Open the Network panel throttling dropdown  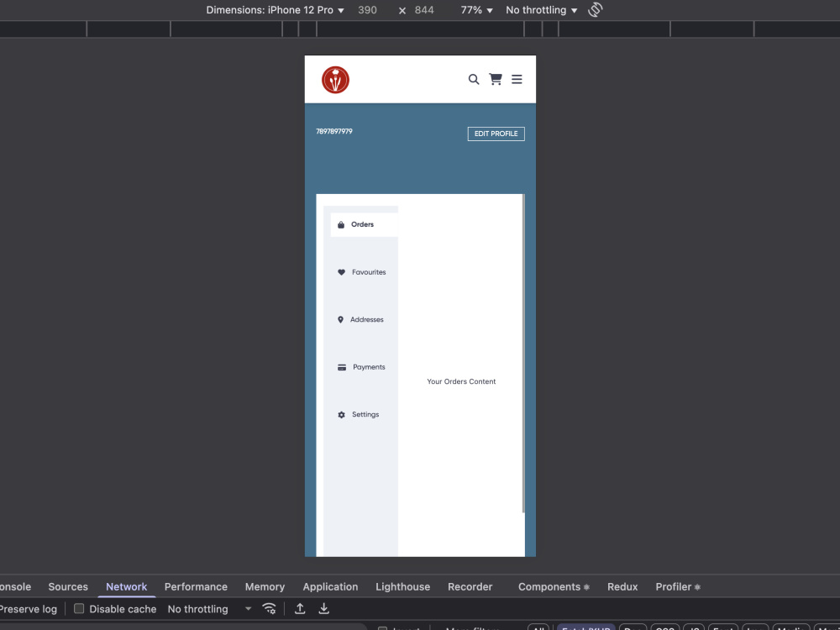(209, 609)
